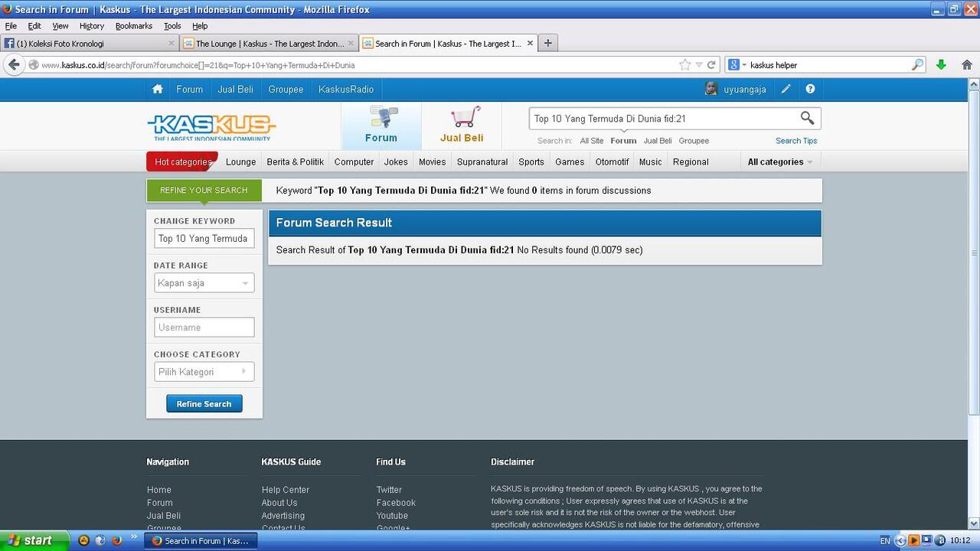Open the Edit menu
The image size is (980, 551).
(34, 26)
